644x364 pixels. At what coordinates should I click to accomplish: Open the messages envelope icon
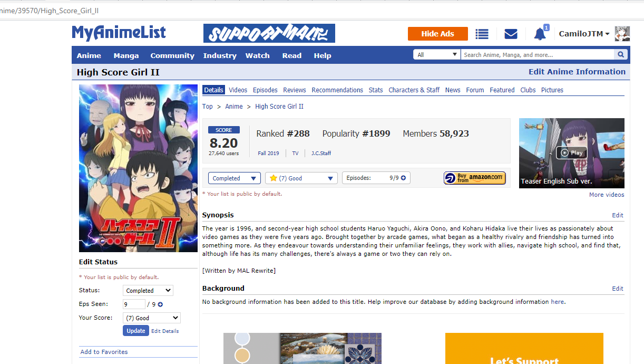[511, 34]
